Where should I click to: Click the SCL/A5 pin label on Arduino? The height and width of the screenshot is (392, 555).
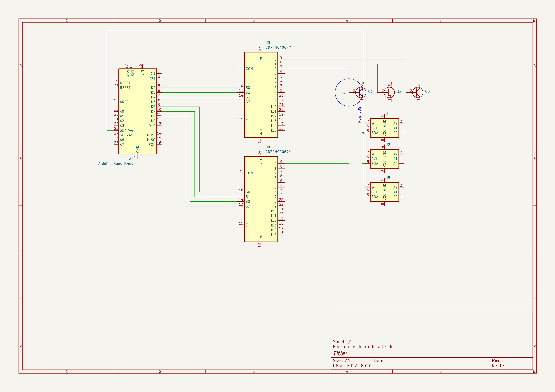[x=126, y=135]
